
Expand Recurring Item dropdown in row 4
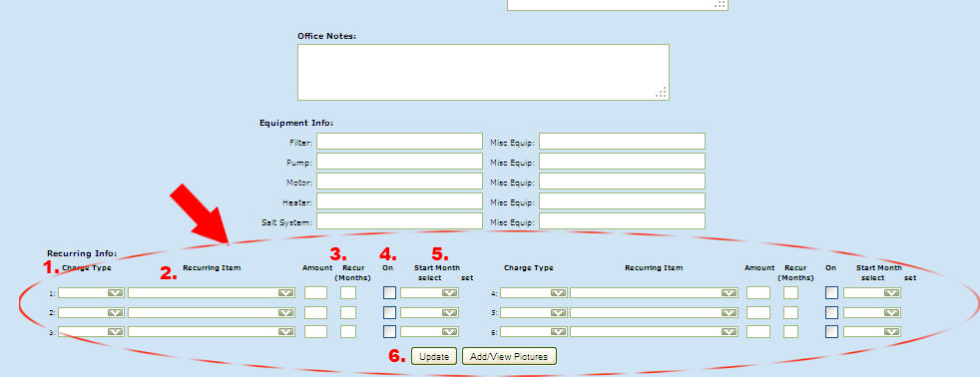[x=654, y=293]
